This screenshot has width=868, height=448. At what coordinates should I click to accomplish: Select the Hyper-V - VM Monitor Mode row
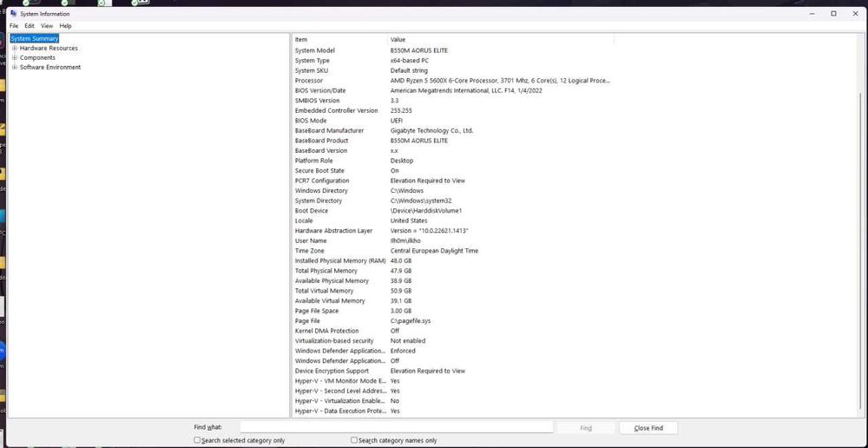coord(453,380)
